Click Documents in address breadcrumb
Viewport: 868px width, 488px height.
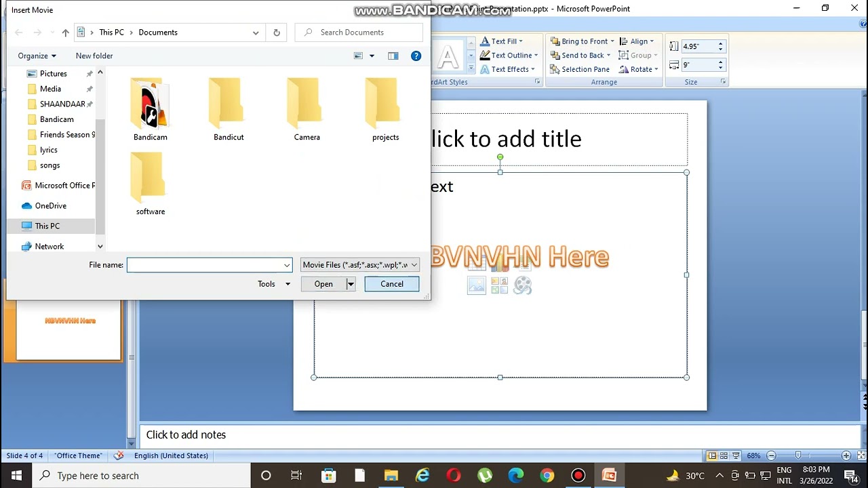[x=158, y=33]
